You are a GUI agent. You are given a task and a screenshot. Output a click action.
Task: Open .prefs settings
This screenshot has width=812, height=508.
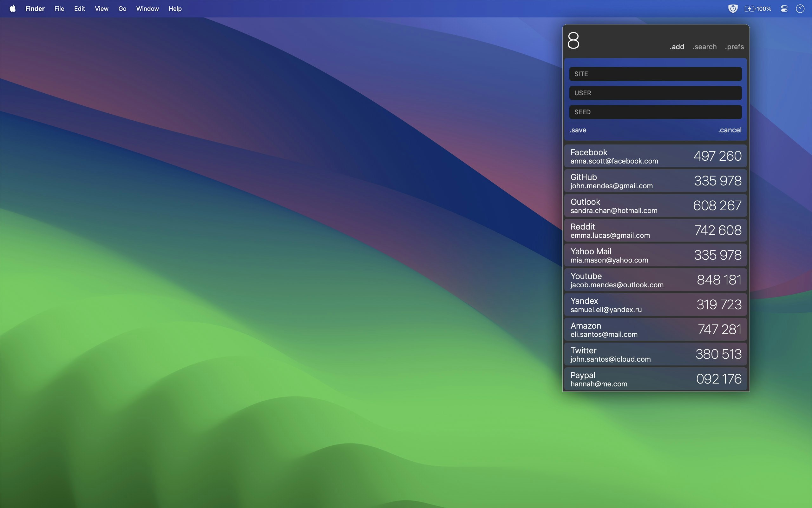[734, 47]
